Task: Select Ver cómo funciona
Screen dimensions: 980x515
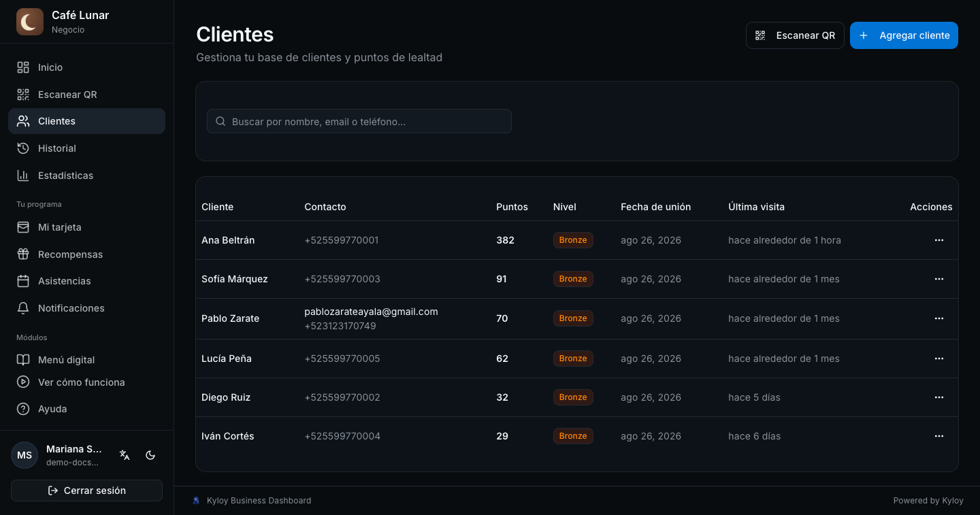Action: coord(86,382)
